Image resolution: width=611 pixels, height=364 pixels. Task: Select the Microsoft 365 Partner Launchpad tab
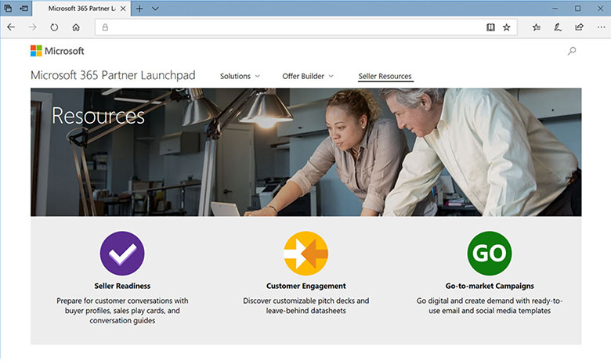click(81, 9)
